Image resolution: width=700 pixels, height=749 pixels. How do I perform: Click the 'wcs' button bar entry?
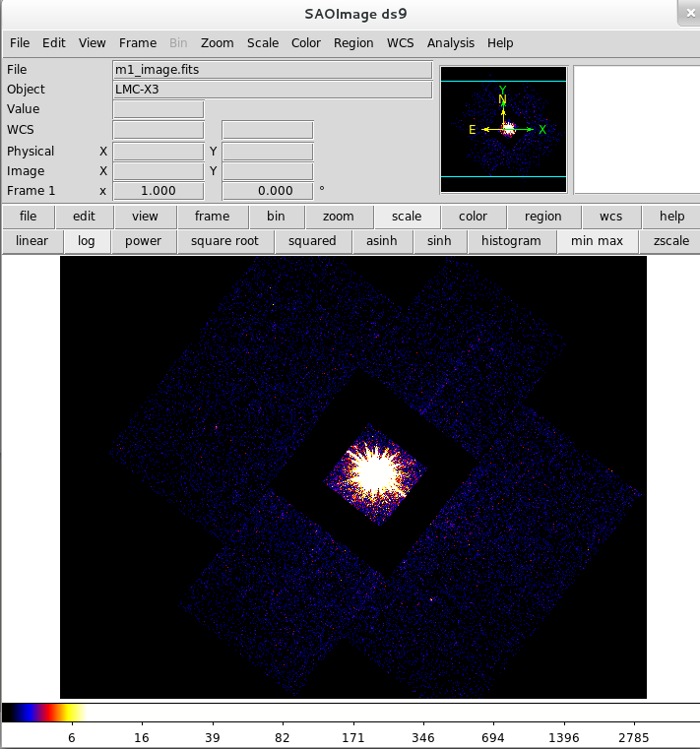pos(610,217)
